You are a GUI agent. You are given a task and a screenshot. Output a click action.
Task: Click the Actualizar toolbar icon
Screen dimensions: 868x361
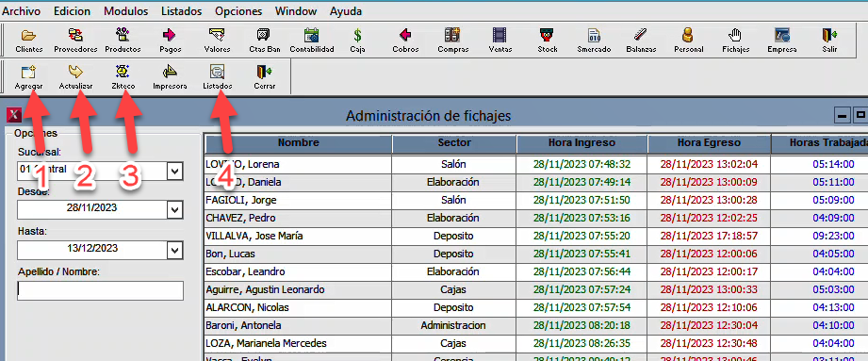[x=75, y=77]
